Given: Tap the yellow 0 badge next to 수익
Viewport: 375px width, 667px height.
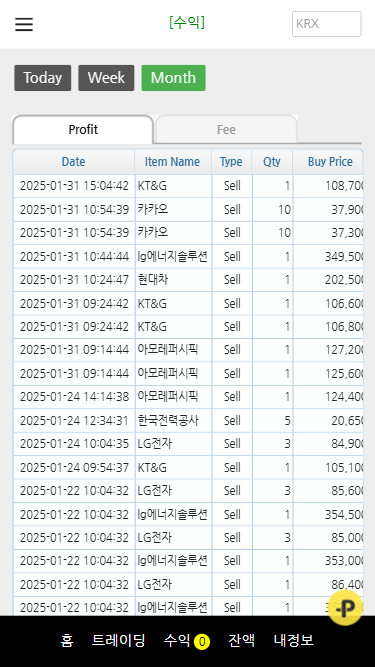Looking at the screenshot, I should pyautogui.click(x=202, y=641).
